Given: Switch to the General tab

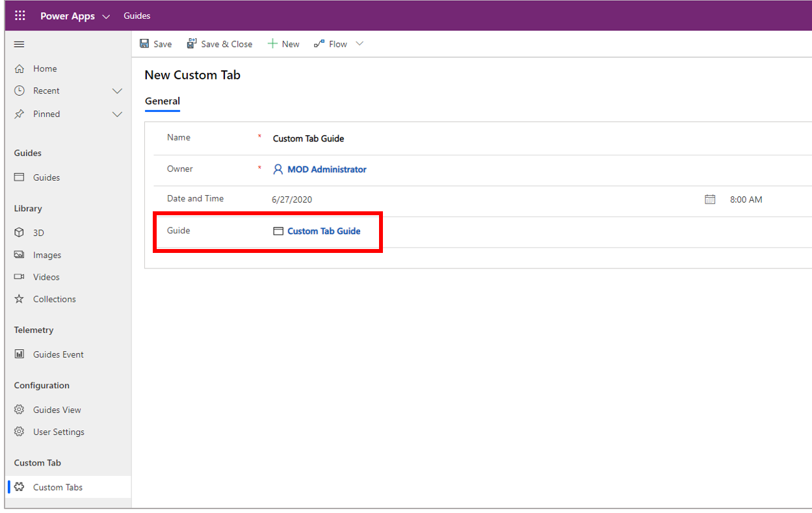Looking at the screenshot, I should click(163, 101).
